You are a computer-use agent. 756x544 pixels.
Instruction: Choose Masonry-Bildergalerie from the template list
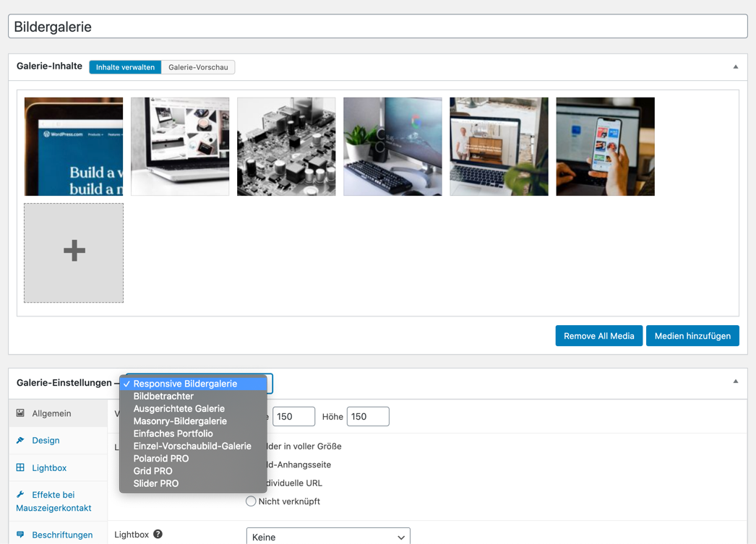(180, 421)
